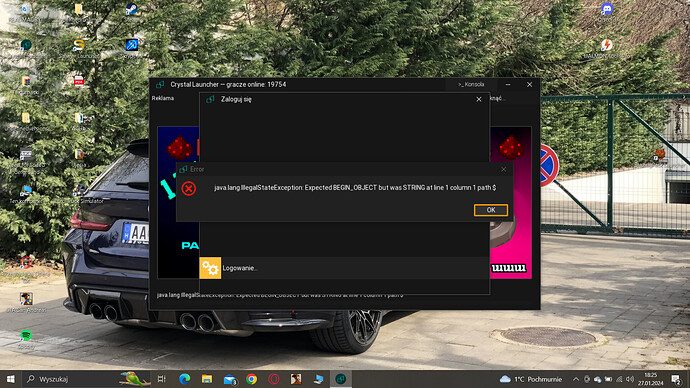690x388 pixels.
Task: Open the Mail app on the taskbar
Action: point(230,379)
